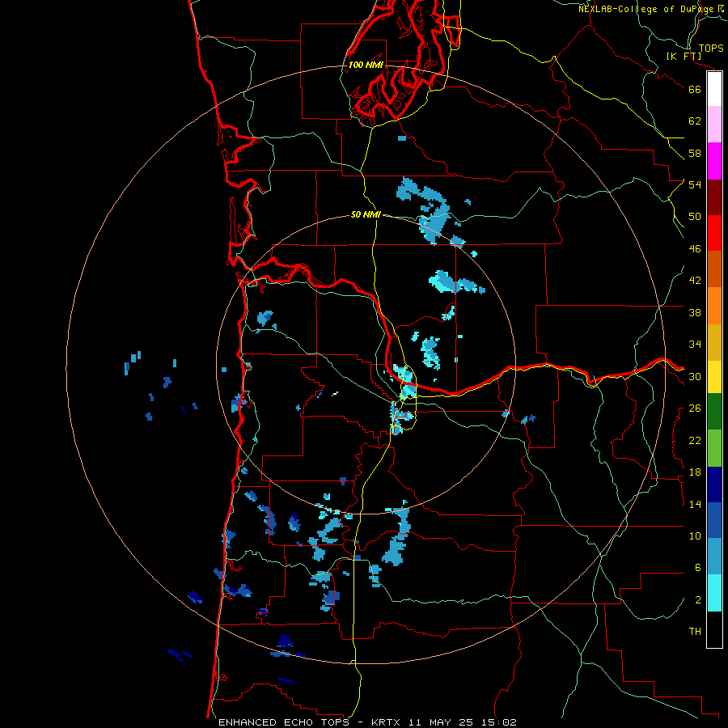Click the yellow 30 kft legend swatch
728x728 pixels.
point(714,376)
